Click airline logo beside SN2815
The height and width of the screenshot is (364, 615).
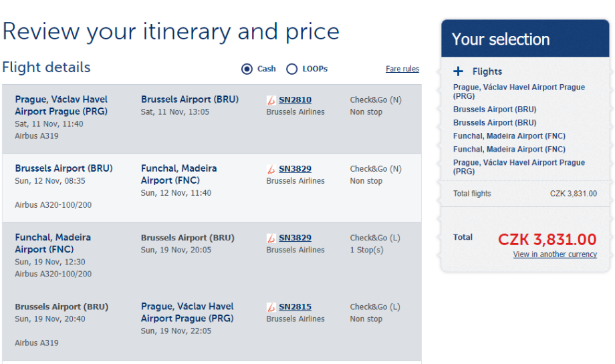(271, 307)
